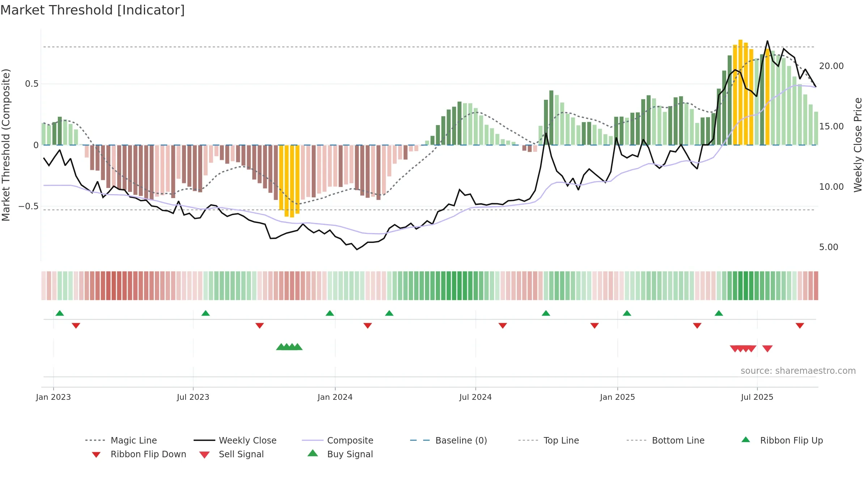Toggle the Buy Signal legend entry
The height and width of the screenshot is (488, 868).
point(340,454)
